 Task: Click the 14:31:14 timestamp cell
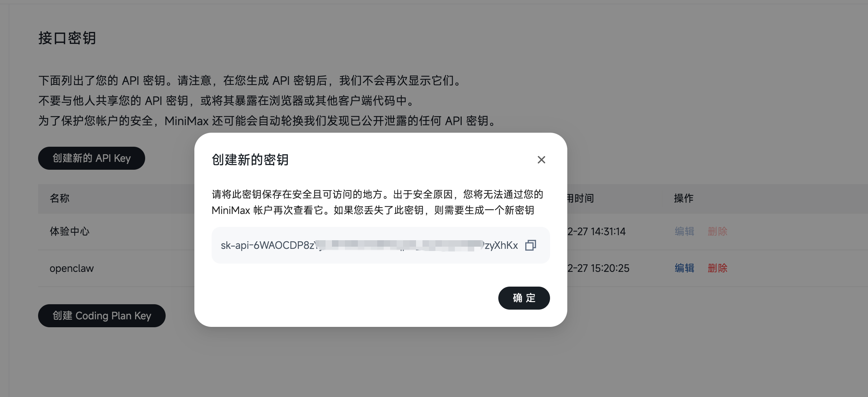[596, 231]
